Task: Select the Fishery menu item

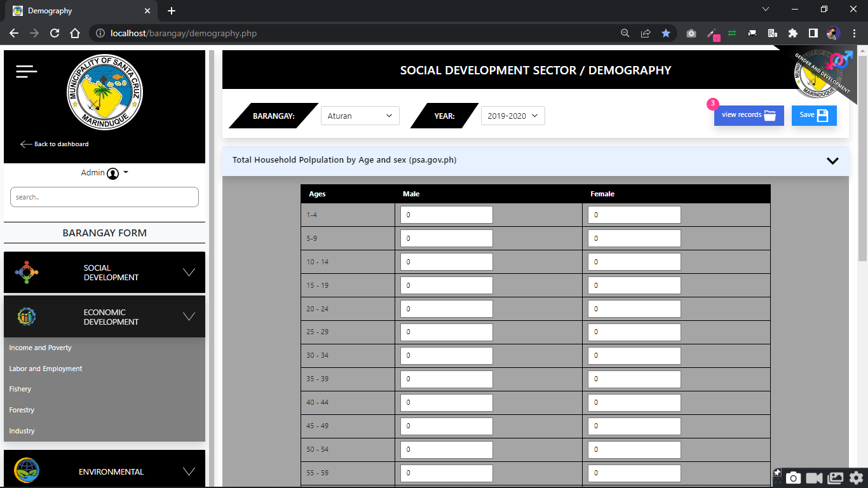Action: (20, 389)
